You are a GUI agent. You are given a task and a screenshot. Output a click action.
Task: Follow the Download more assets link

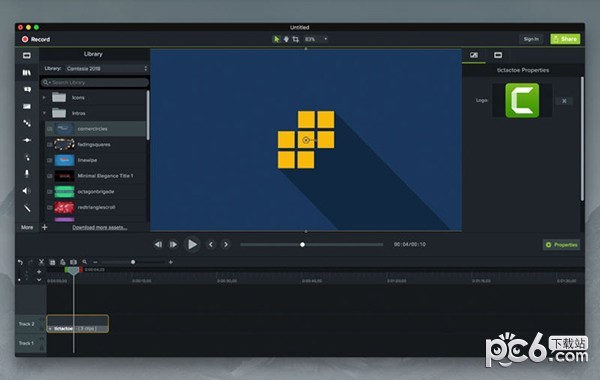pyautogui.click(x=99, y=227)
